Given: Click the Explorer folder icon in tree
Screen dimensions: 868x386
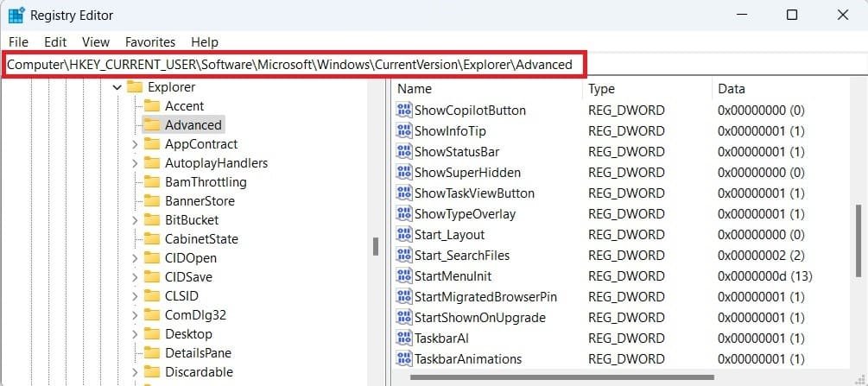Looking at the screenshot, I should 135,87.
